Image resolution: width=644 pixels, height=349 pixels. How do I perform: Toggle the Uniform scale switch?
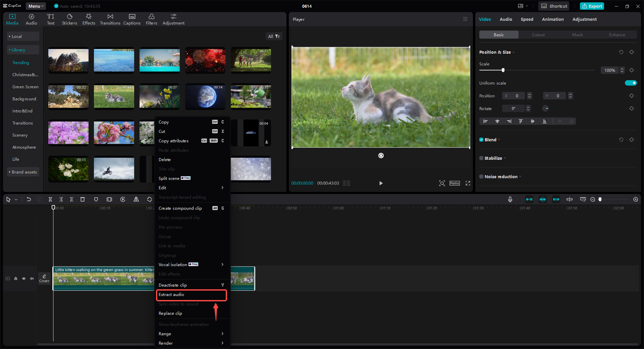631,83
